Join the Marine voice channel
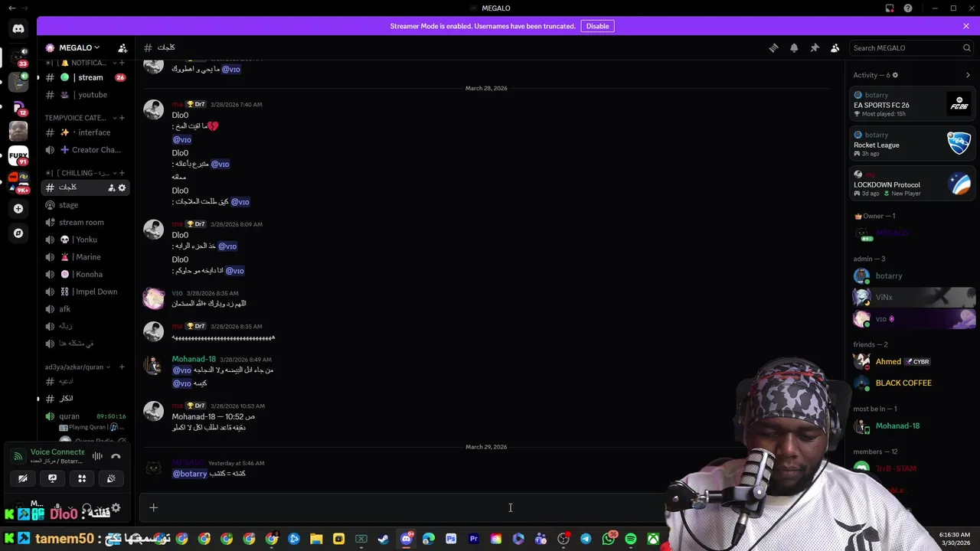This screenshot has height=551, width=980. [x=85, y=257]
